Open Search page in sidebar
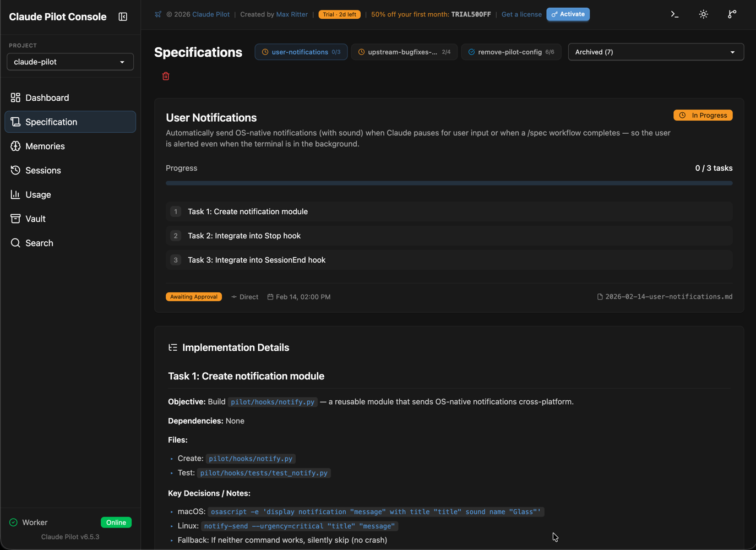756x550 pixels. point(70,243)
